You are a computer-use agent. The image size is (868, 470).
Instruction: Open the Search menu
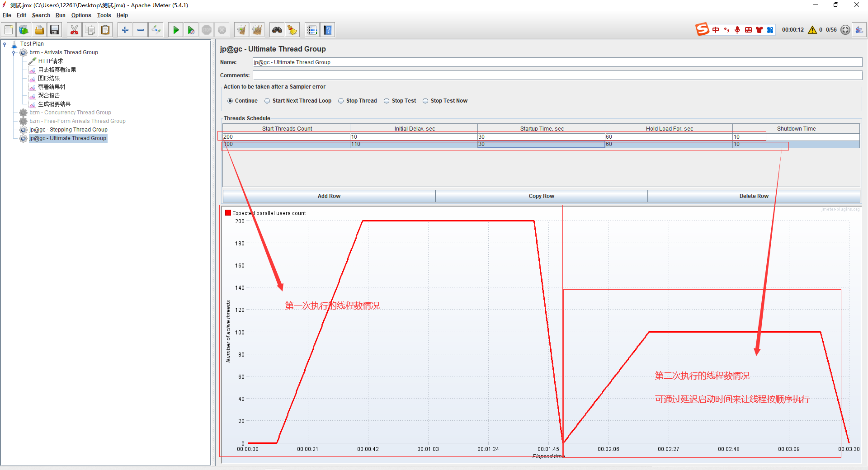tap(41, 15)
